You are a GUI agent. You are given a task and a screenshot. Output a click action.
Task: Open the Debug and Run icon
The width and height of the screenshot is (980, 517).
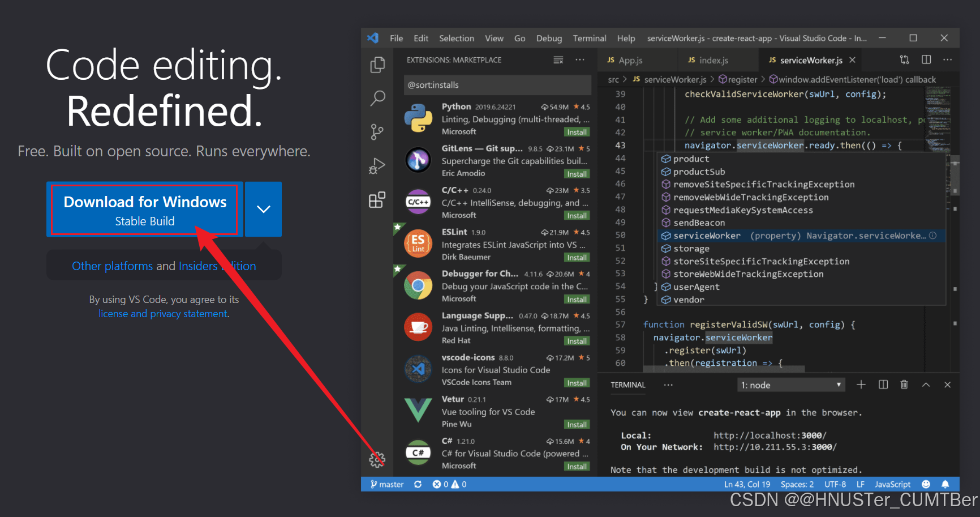click(x=377, y=165)
